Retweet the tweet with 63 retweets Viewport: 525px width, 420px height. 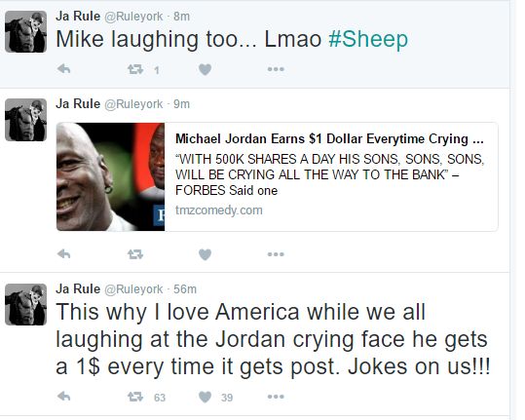pos(135,398)
